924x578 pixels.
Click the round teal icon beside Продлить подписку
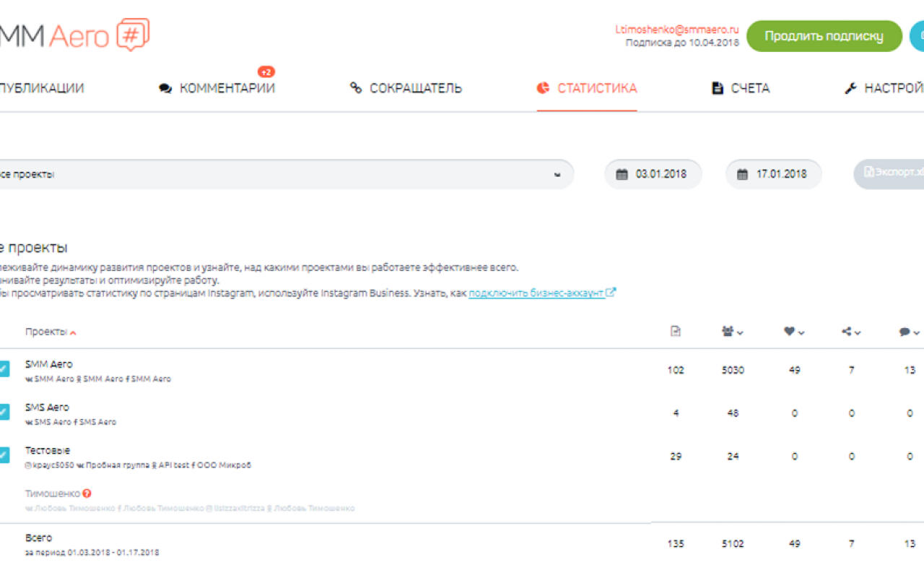pos(917,36)
